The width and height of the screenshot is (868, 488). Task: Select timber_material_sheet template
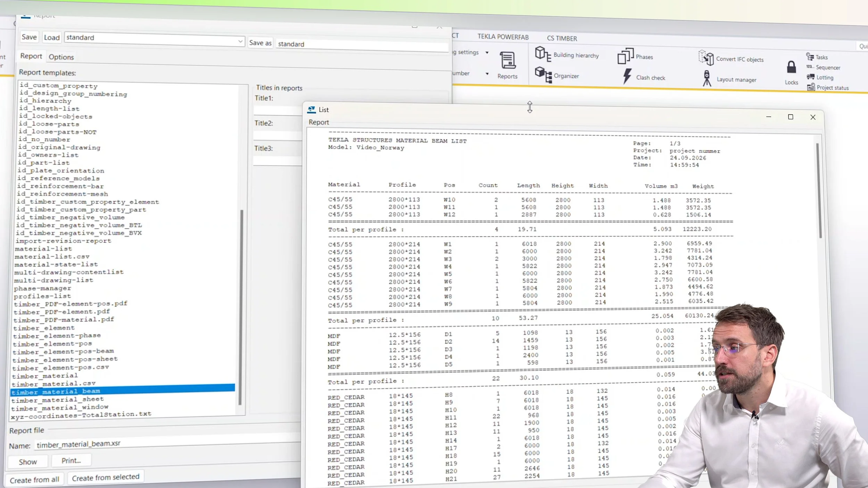[58, 399]
